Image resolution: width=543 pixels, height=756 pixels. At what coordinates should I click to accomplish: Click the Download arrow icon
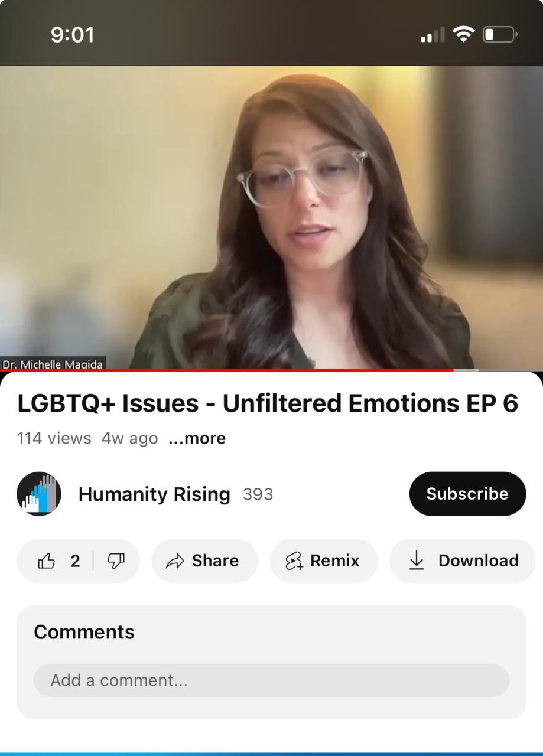pos(417,561)
